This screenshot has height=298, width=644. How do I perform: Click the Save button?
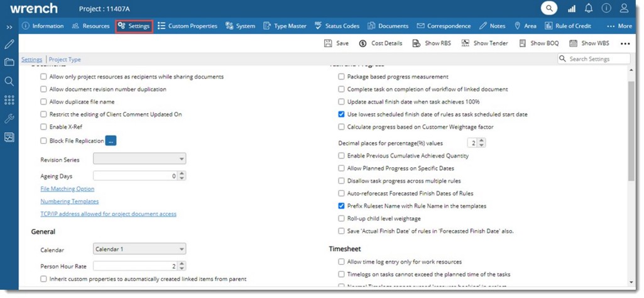tap(336, 43)
